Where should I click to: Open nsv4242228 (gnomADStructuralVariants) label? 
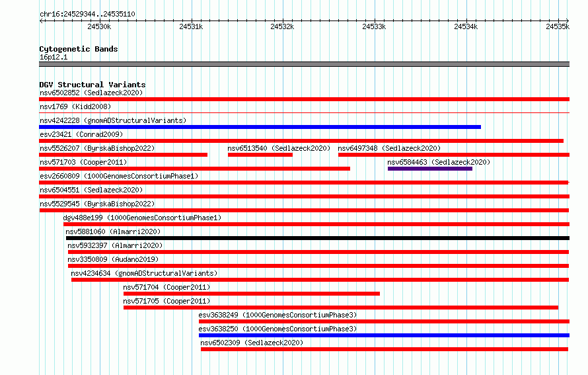click(x=113, y=120)
